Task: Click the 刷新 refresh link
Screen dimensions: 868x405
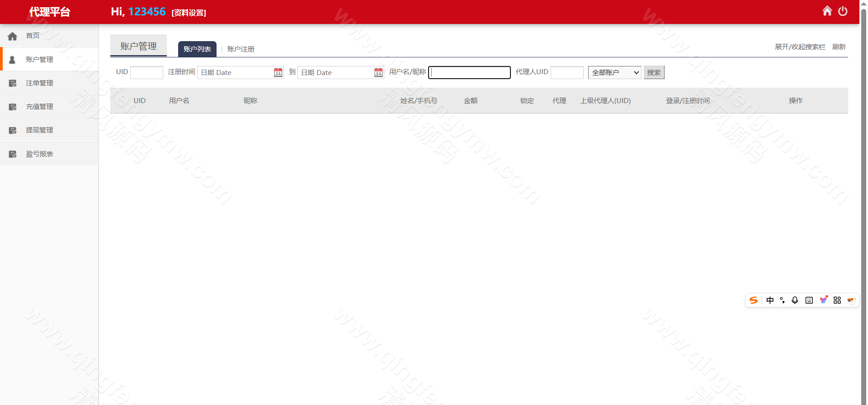Action: click(x=839, y=47)
